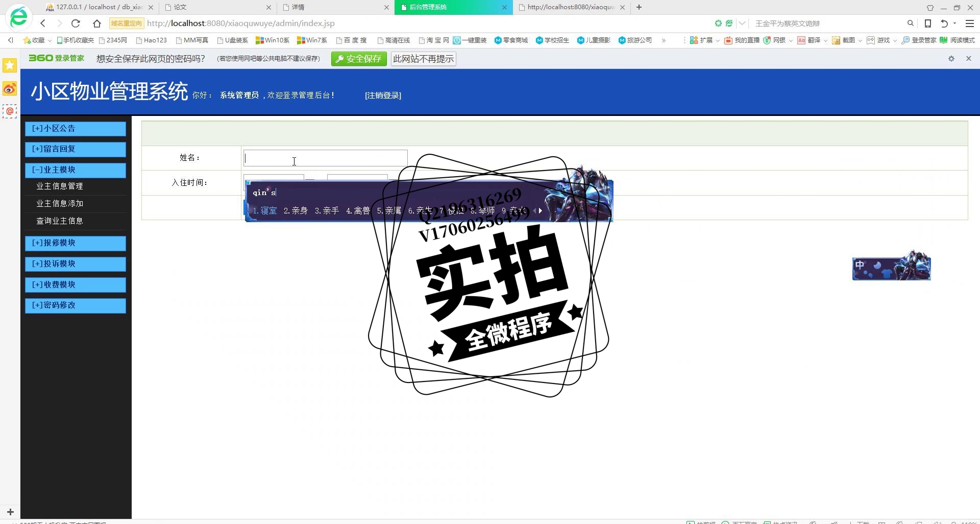Go back with the browser back arrow
This screenshot has width=980, height=524.
(43, 23)
